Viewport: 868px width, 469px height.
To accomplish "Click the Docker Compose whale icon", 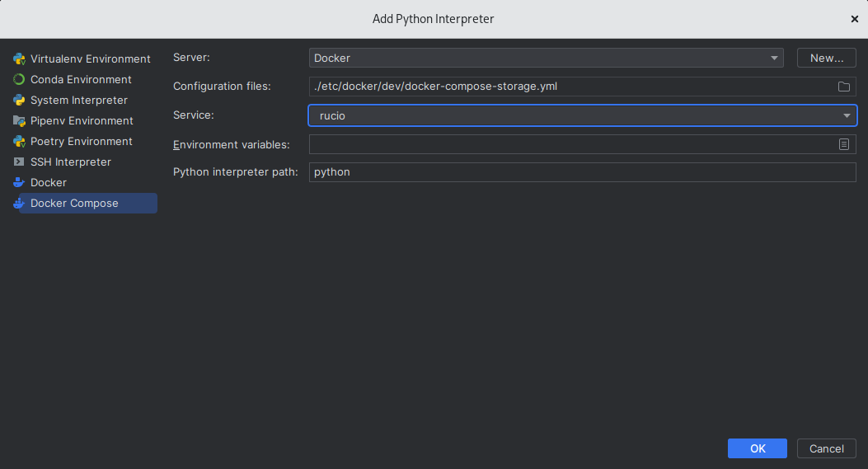I will tap(19, 204).
